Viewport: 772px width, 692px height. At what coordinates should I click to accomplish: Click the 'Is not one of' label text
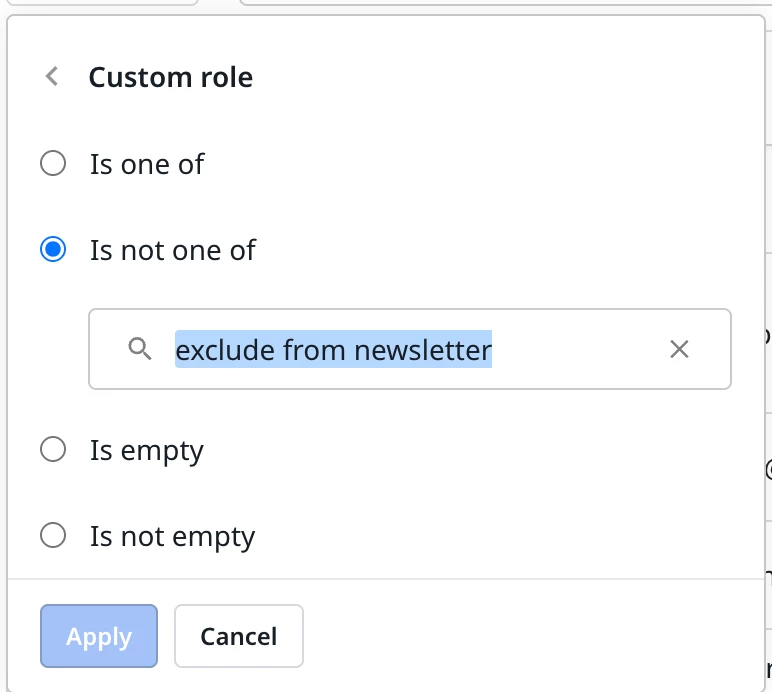(x=173, y=250)
